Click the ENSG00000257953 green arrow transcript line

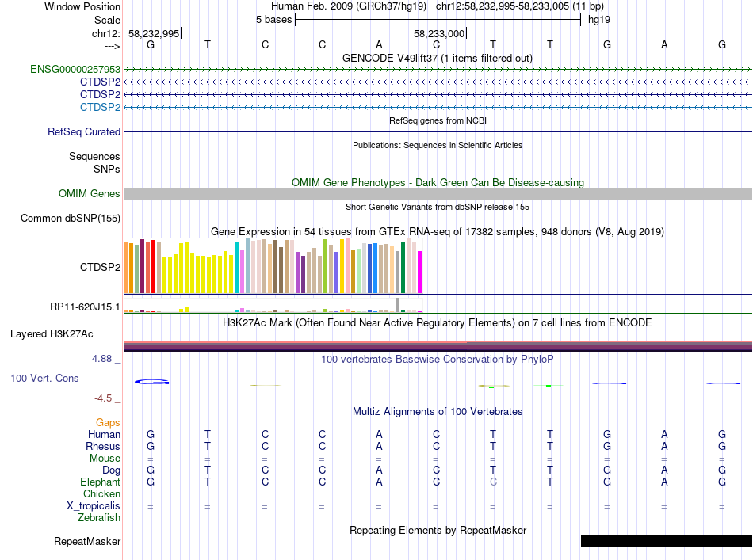[438, 70]
